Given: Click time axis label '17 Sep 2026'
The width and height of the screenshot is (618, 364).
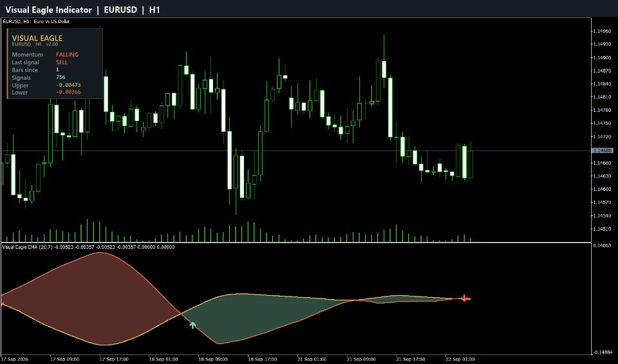Looking at the screenshot, I should (15, 359).
